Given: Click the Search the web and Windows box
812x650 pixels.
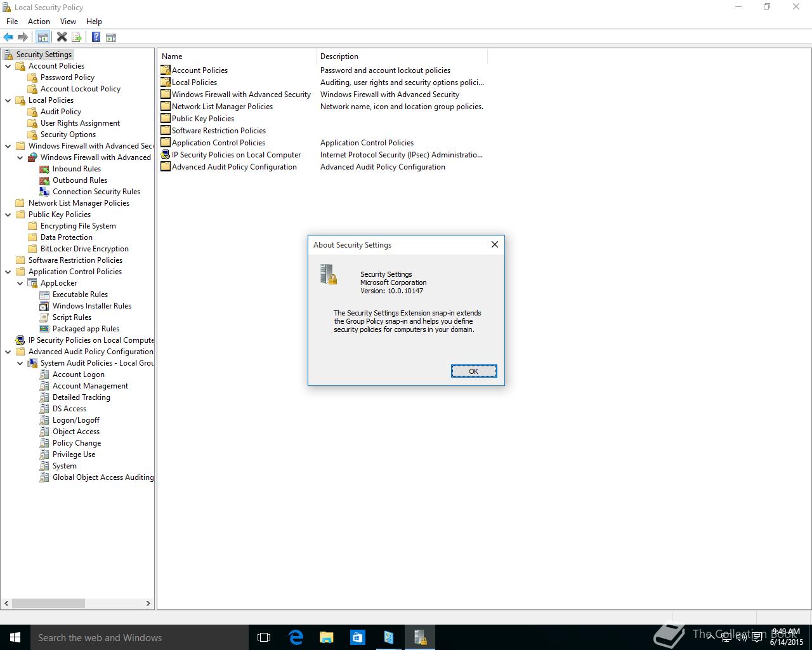Looking at the screenshot, I should coord(139,637).
